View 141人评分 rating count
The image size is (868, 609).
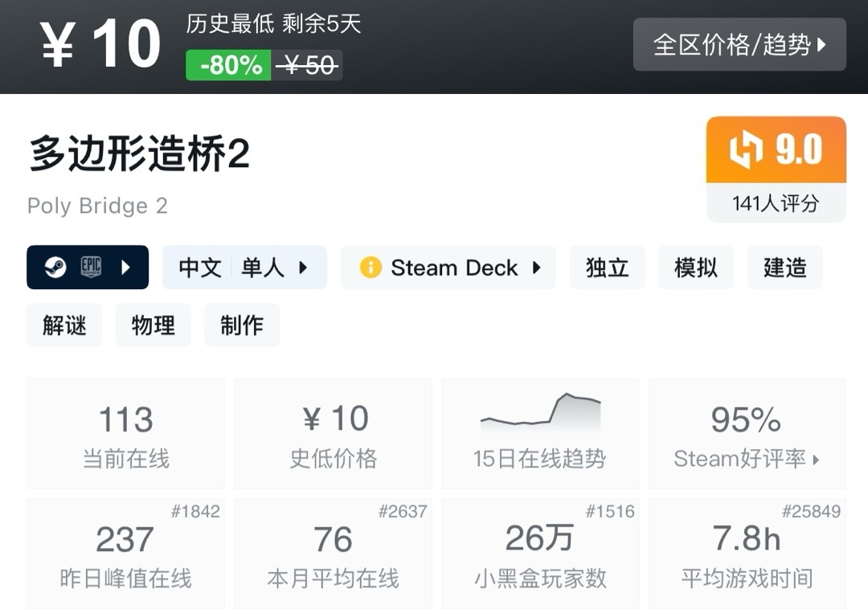(776, 203)
